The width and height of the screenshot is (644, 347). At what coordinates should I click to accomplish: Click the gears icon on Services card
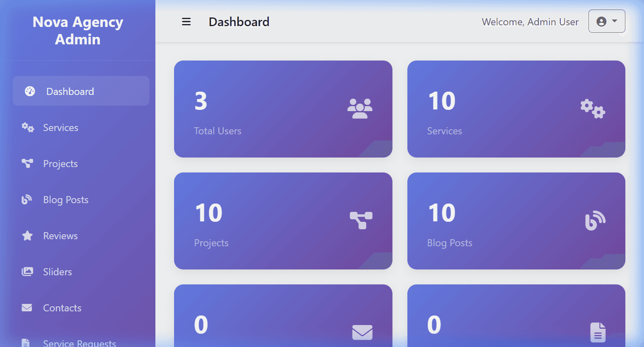coord(593,109)
